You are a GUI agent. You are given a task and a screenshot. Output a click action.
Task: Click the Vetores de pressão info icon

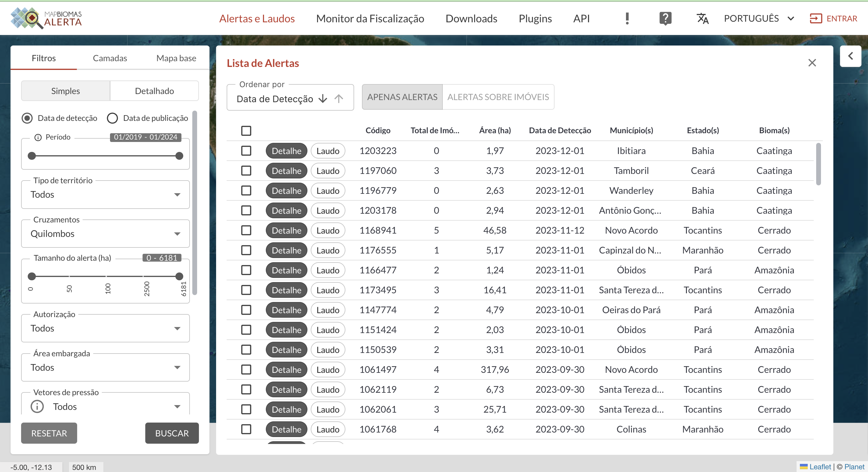pos(37,406)
